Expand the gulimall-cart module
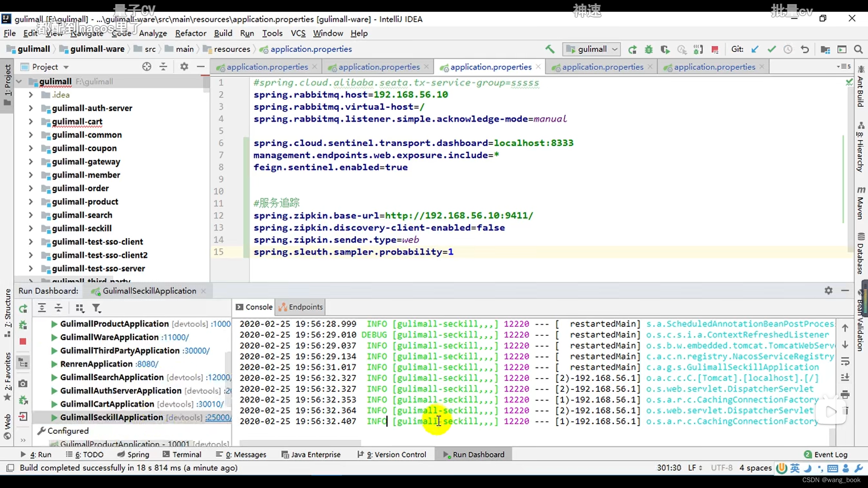This screenshot has height=488, width=868. click(x=31, y=122)
